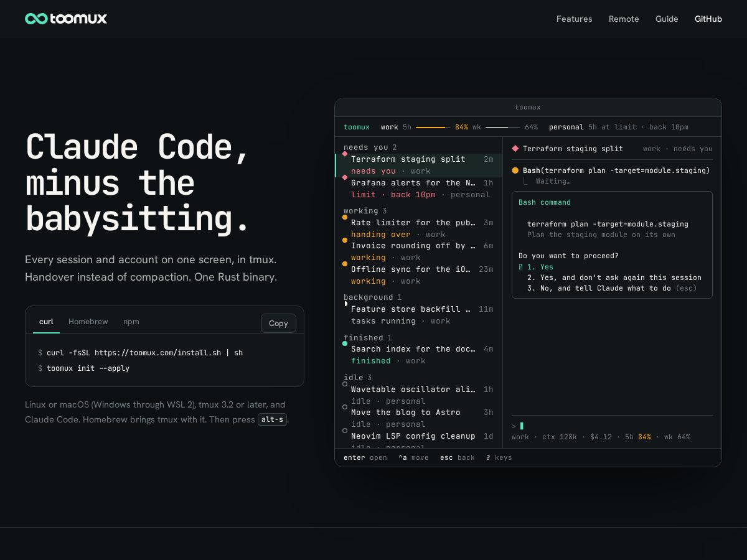Click the orange dot beside Invoice rounding session
Screen dimensions: 747x560
(x=345, y=240)
